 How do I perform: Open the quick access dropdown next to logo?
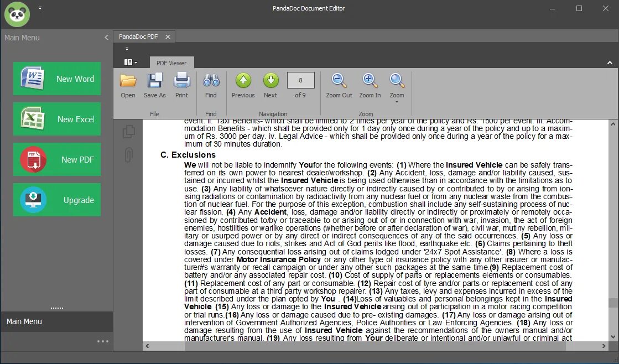click(40, 8)
